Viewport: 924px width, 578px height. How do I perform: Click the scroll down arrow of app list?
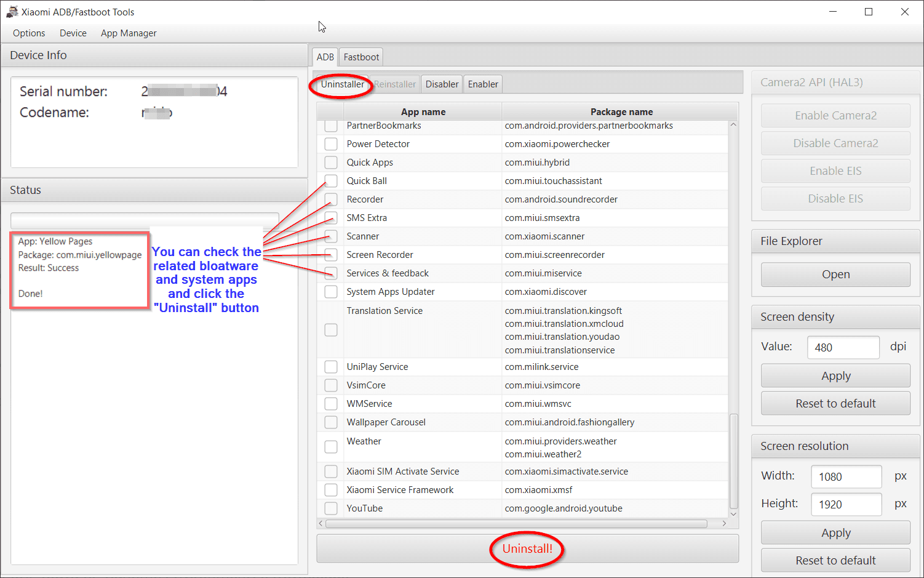733,514
